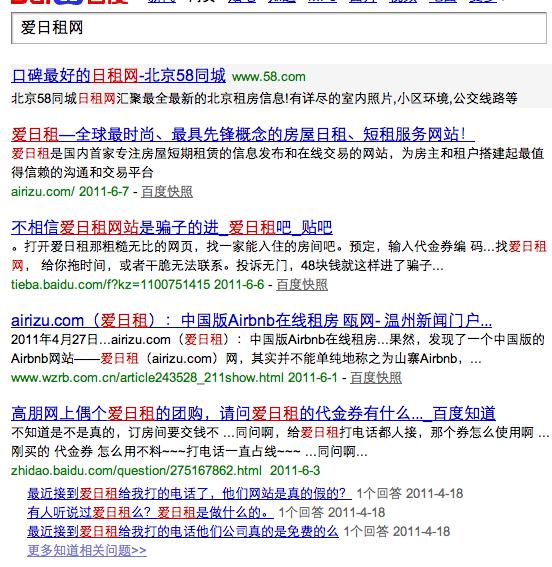Image resolution: width=552 pixels, height=567 pixels.
Task: Click the search box containing 爱日租网
Action: [x=279, y=28]
